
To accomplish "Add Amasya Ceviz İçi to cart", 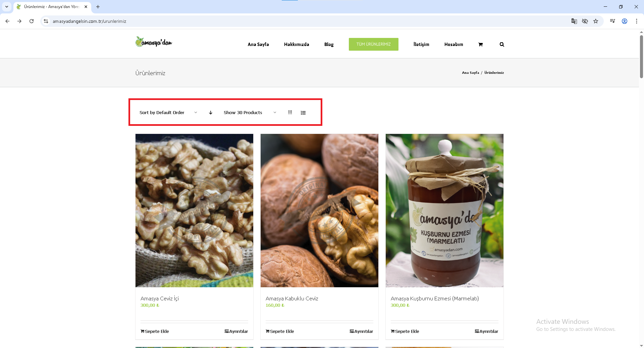I will 155,332.
